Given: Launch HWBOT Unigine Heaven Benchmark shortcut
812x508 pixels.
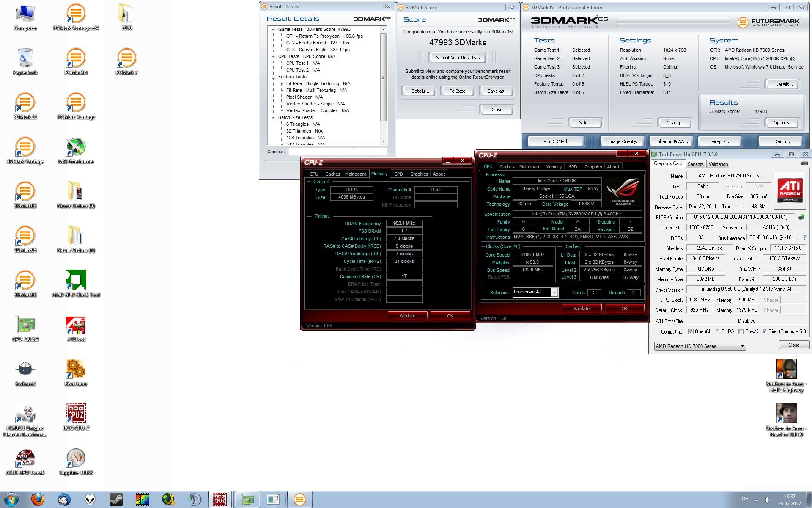Looking at the screenshot, I should coord(25,420).
